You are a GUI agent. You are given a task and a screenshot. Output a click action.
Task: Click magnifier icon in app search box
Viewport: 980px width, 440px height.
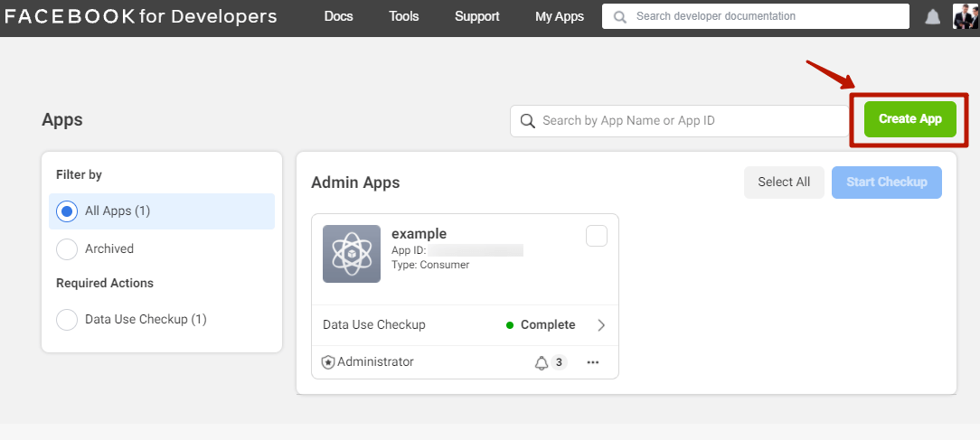tap(527, 121)
